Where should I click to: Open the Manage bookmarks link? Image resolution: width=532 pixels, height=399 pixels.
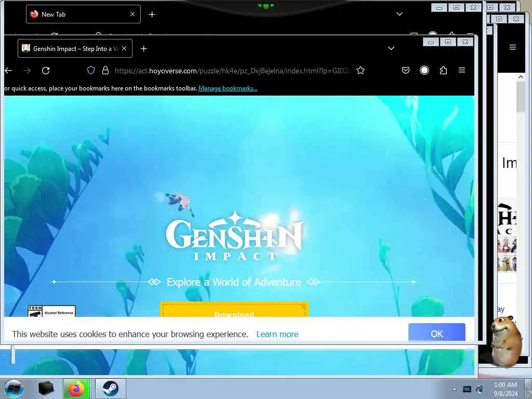click(228, 88)
